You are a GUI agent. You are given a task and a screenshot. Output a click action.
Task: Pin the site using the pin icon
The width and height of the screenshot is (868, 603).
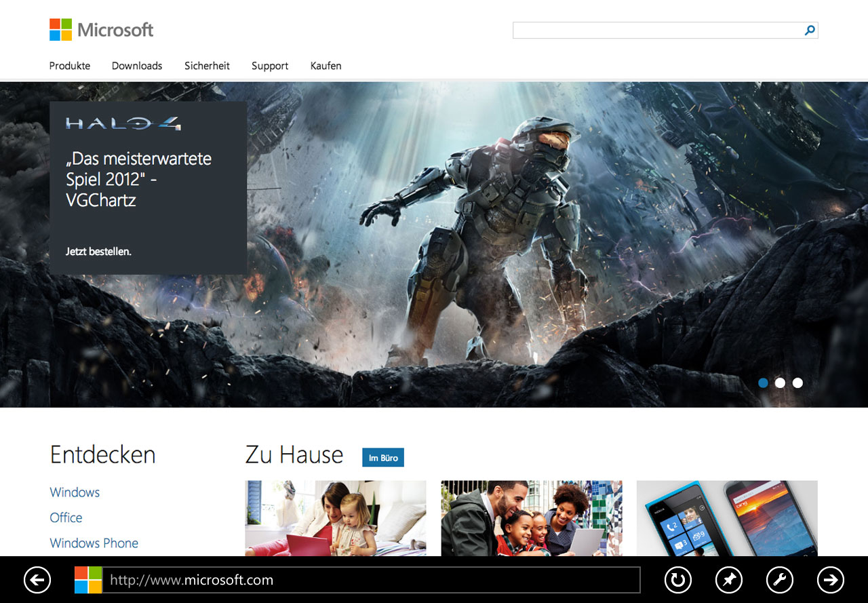[729, 580]
